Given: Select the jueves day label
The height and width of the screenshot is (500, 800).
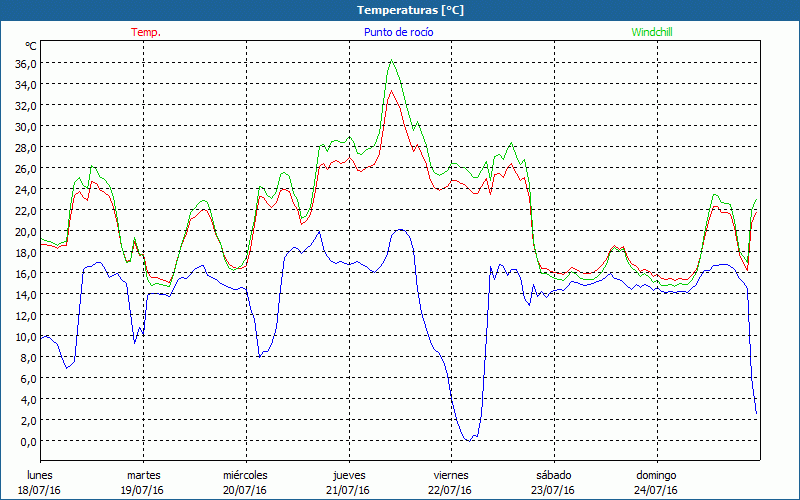Looking at the screenshot, I should [348, 475].
